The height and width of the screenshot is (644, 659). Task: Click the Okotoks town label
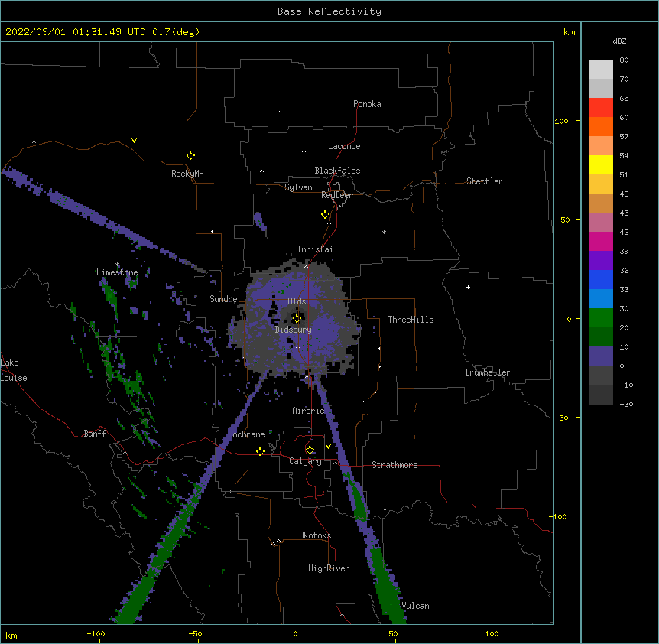click(x=315, y=535)
